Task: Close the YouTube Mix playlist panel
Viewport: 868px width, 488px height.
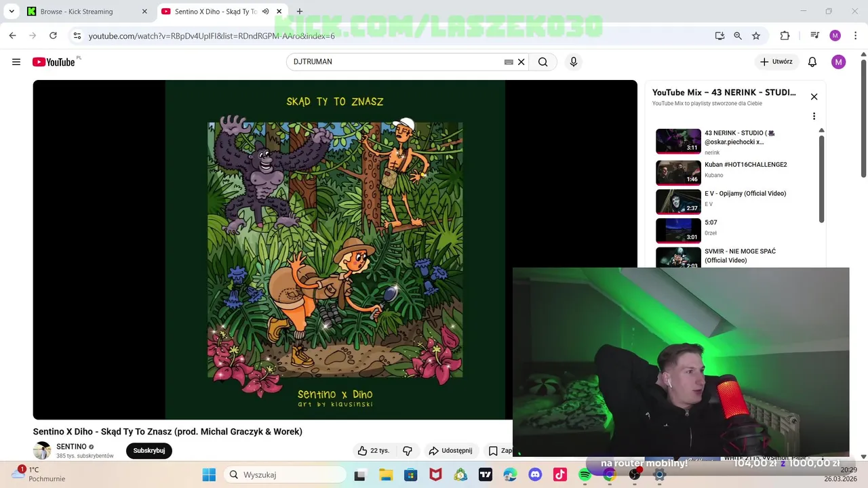Action: pos(814,97)
